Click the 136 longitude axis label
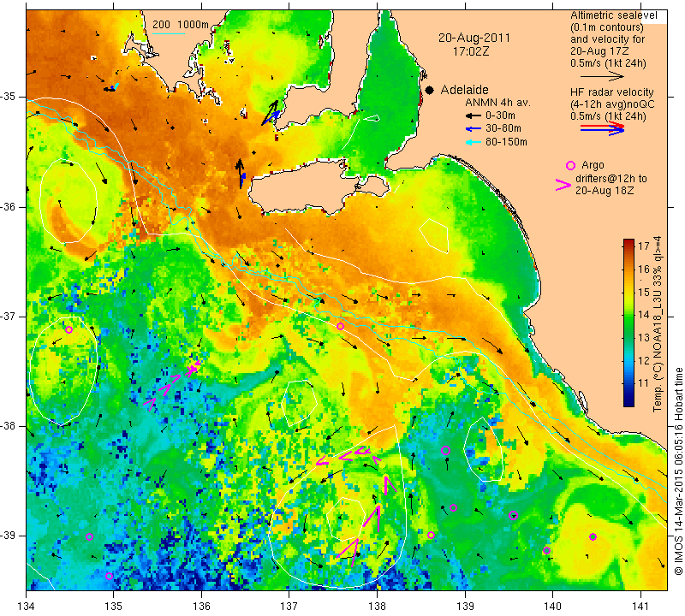 202,607
